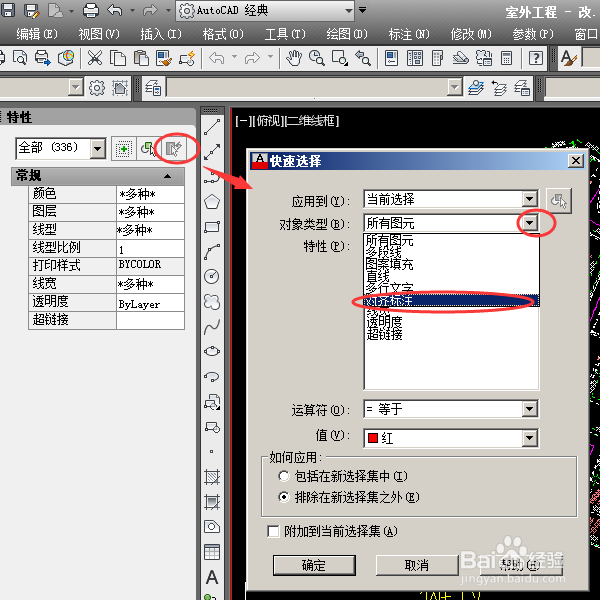Screen dimensions: 600x600
Task: Open the 运算符 dropdown showing 等于
Action: [530, 409]
